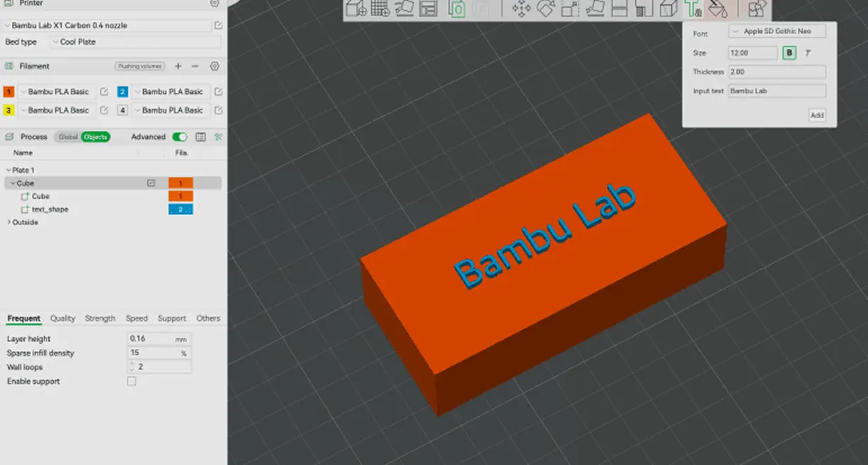Switch to the Quality tab
Screen dimensions: 868x465
tap(63, 318)
